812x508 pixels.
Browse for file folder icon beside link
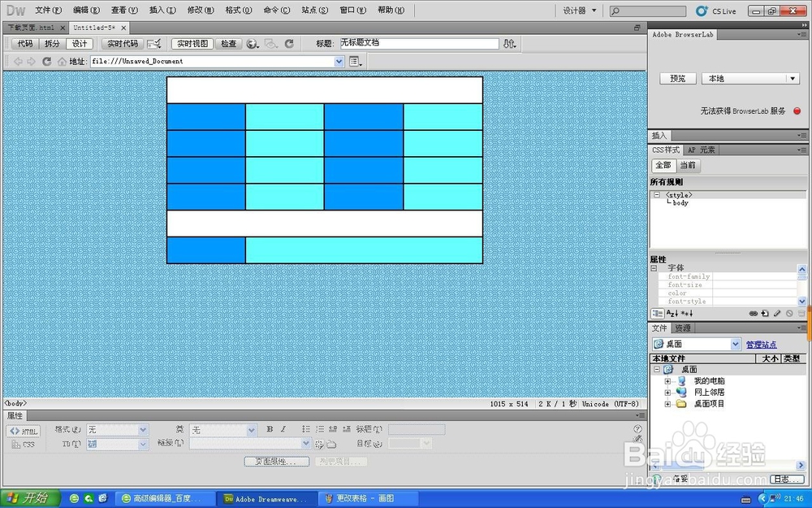(x=331, y=445)
